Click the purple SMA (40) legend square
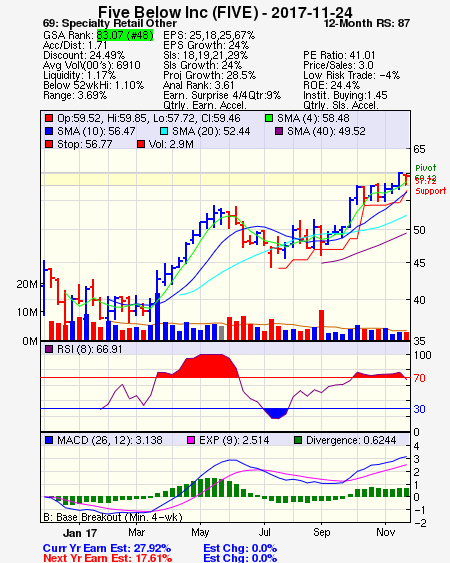Image resolution: width=450 pixels, height=563 pixels. click(x=279, y=131)
